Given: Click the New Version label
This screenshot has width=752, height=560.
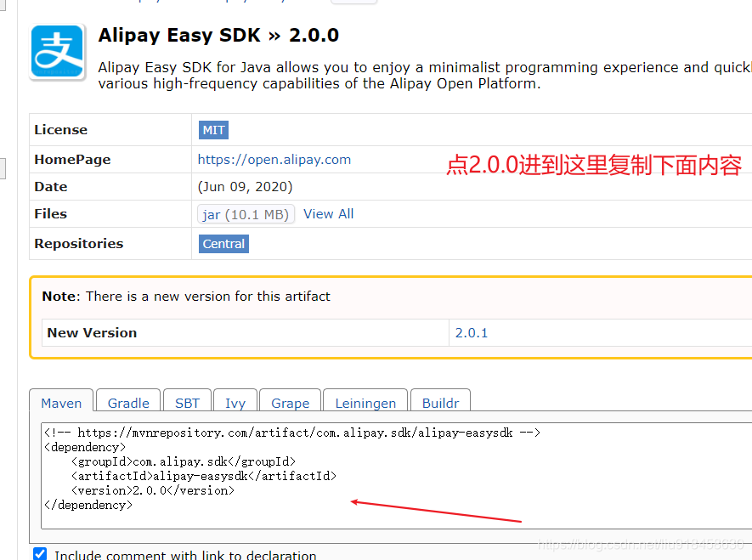Looking at the screenshot, I should tap(92, 333).
